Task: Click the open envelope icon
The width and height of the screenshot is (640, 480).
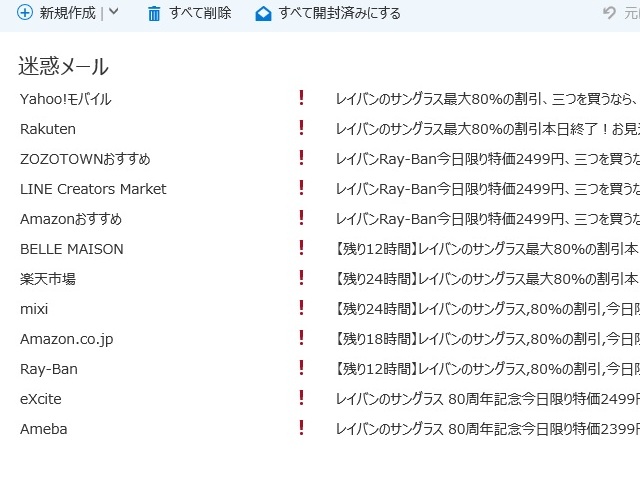Action: [x=263, y=13]
